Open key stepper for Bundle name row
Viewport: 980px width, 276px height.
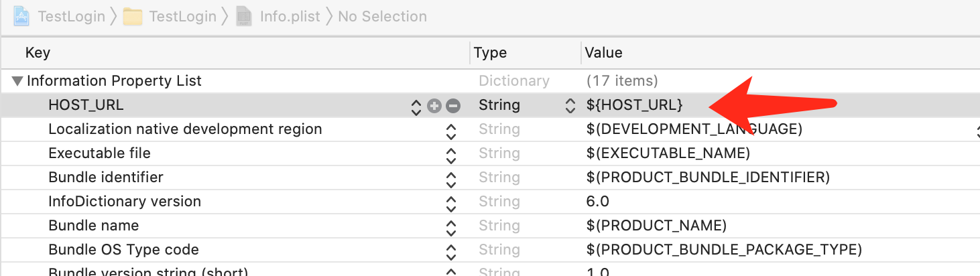451,226
